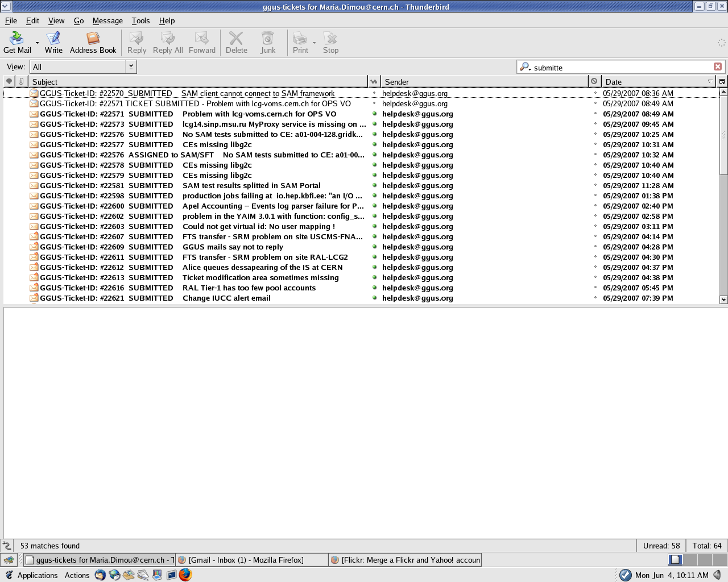Click in the search field containing 'submitte'

tap(620, 67)
